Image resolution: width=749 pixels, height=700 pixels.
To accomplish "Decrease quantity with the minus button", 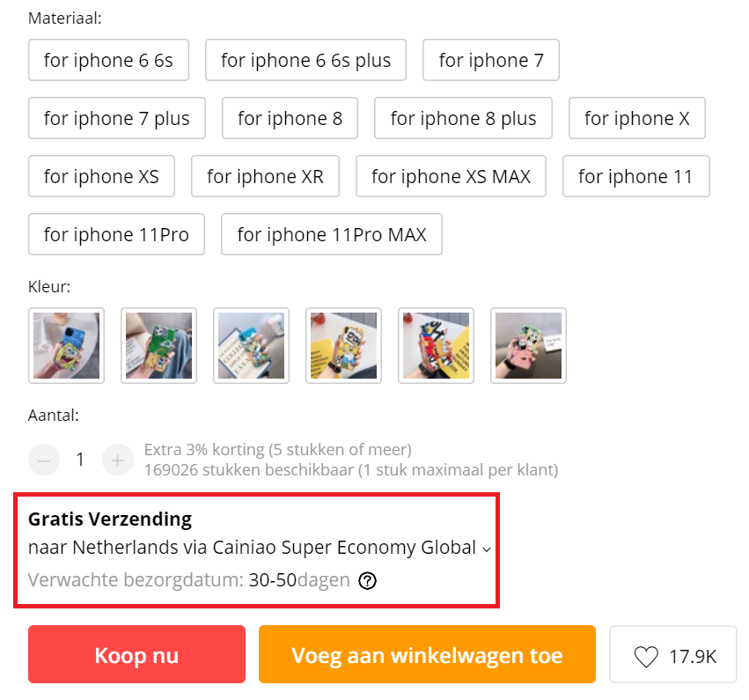I will [x=44, y=460].
